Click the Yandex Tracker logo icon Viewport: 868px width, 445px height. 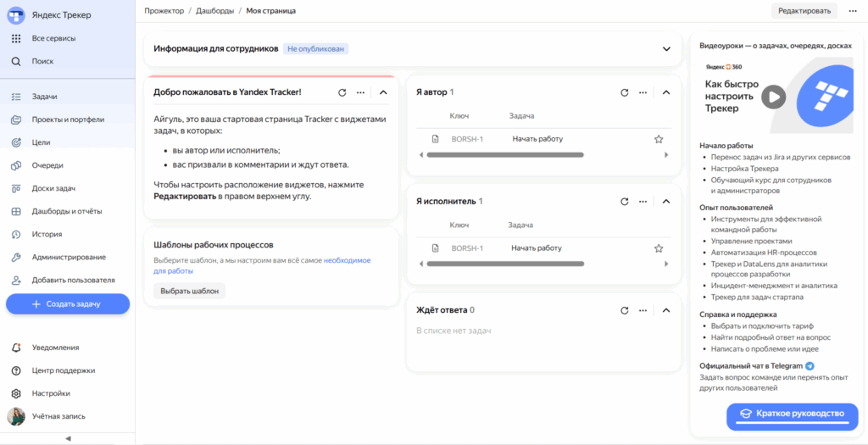coord(16,16)
